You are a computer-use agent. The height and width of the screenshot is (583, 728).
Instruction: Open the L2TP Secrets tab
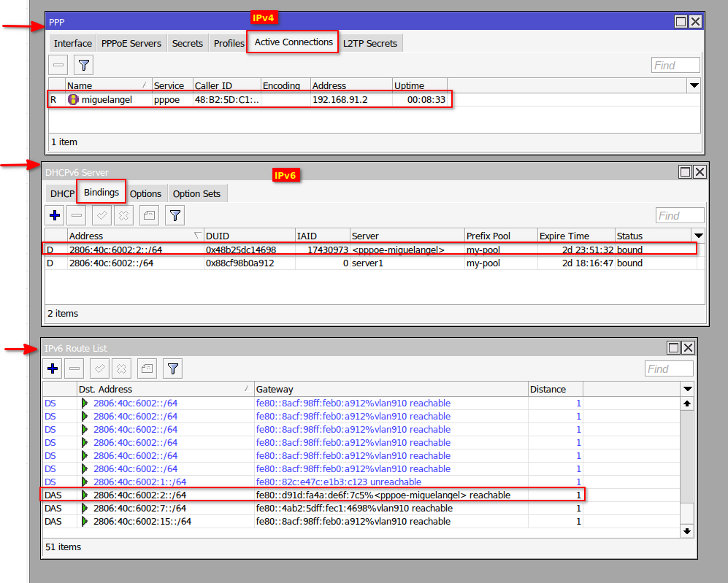coord(370,43)
